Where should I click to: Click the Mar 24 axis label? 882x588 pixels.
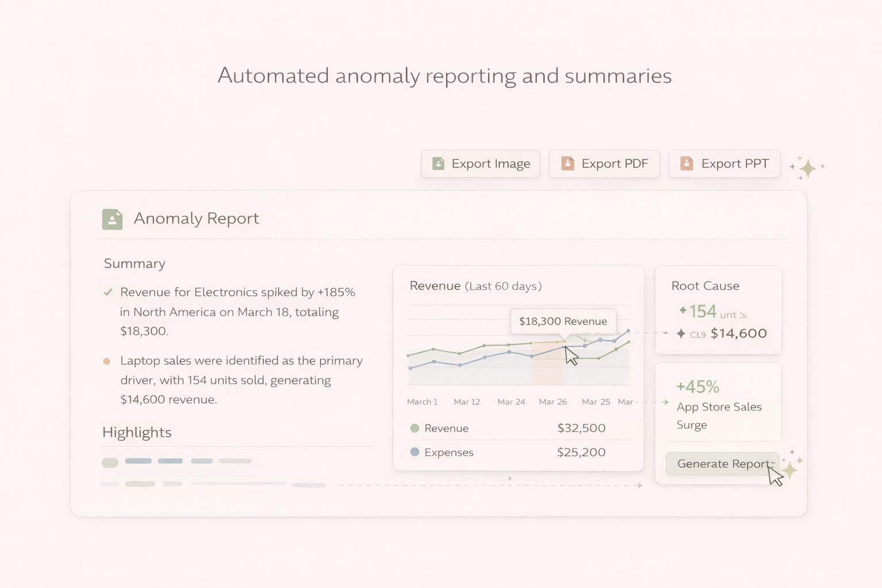pyautogui.click(x=511, y=402)
